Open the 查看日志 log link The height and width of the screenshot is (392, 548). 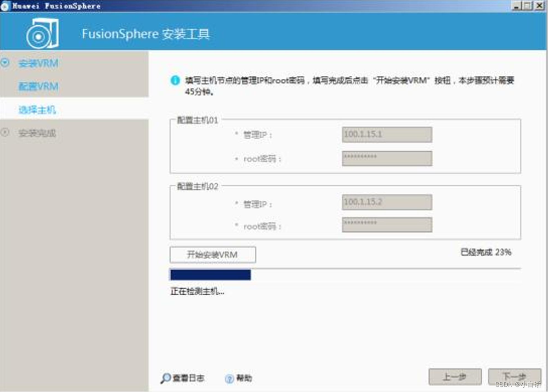(188, 378)
